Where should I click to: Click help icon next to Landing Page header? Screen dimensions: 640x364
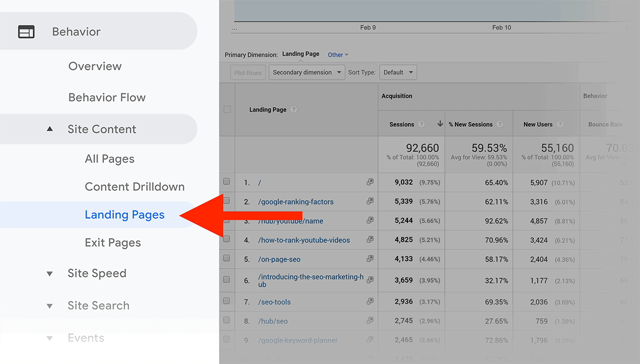pos(294,110)
